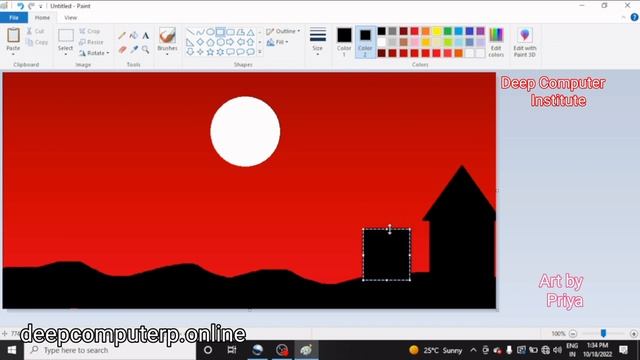This screenshot has height=360, width=640.
Task: Click the zoom in plus button
Action: [x=633, y=334]
